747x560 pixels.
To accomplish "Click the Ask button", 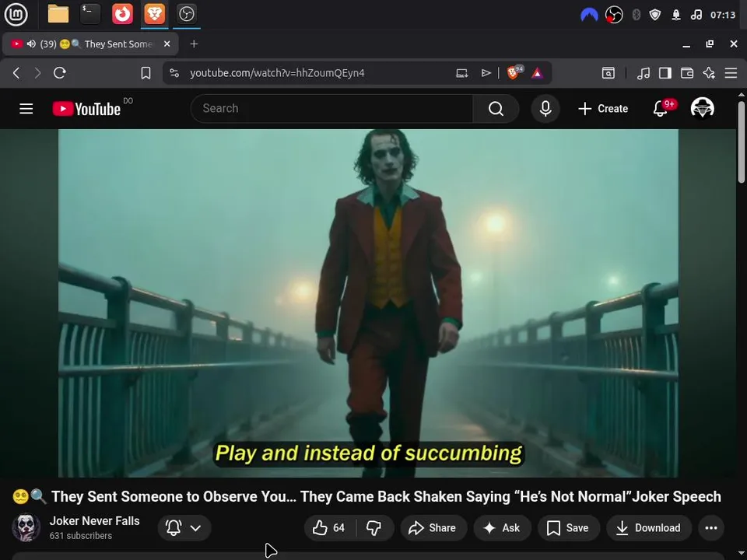I will point(502,527).
